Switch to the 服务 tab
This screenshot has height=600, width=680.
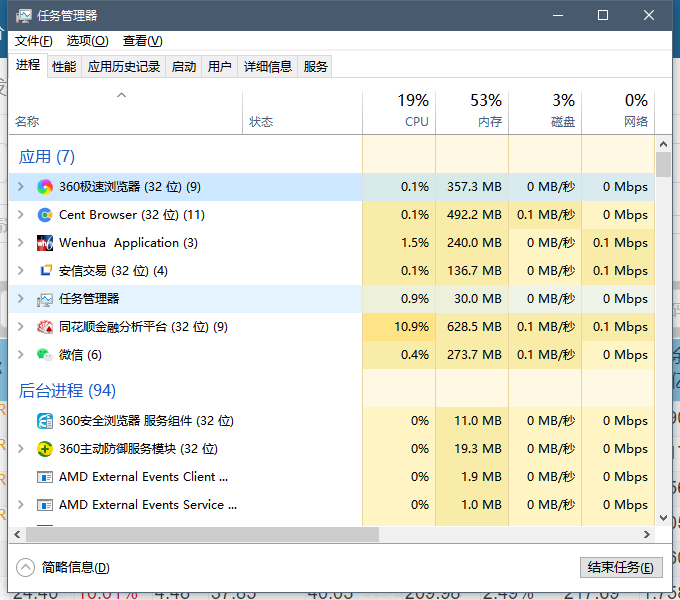pyautogui.click(x=315, y=67)
